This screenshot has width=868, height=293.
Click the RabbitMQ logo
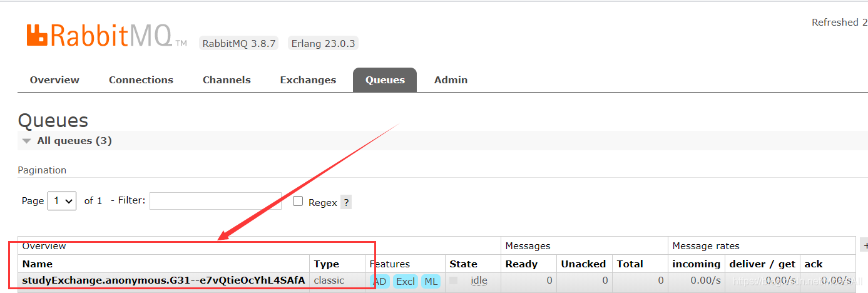[106, 36]
